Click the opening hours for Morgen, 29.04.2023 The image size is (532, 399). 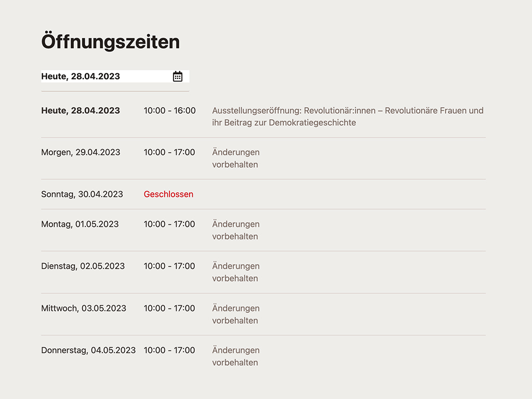click(169, 152)
